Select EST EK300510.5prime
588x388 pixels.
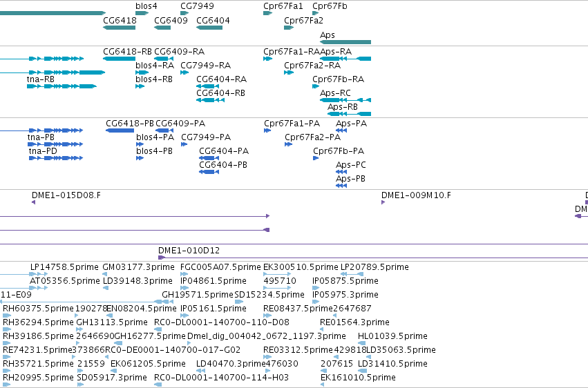coord(278,274)
